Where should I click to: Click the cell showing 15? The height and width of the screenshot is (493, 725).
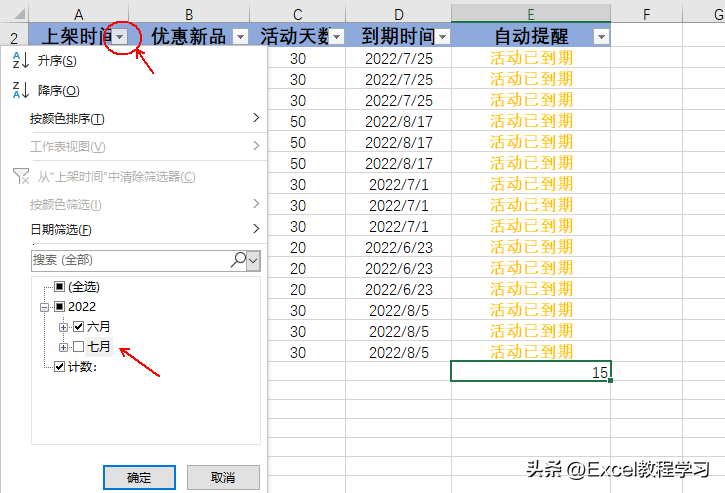click(531, 371)
